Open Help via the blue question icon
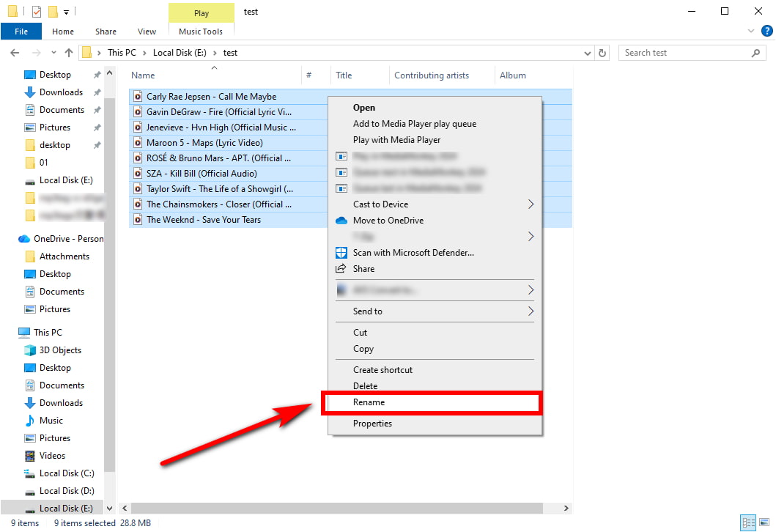The width and height of the screenshot is (776, 532). tap(766, 31)
